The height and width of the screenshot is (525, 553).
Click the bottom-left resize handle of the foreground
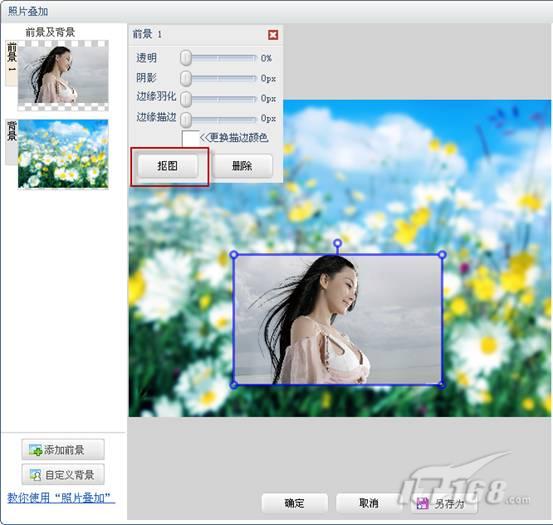point(233,385)
